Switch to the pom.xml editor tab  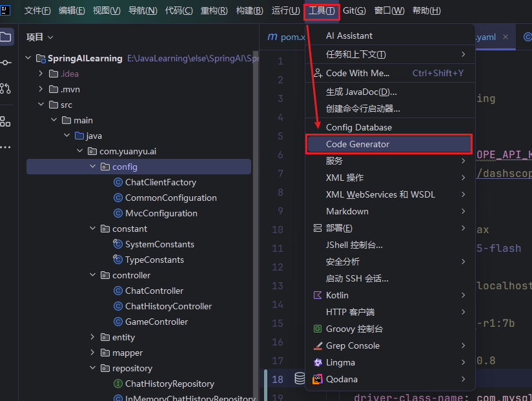click(x=287, y=37)
